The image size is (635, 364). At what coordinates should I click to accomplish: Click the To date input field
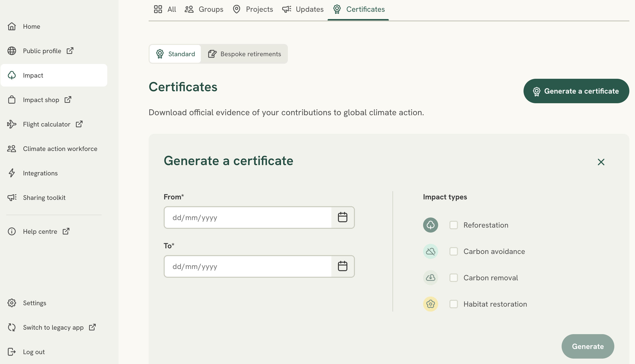click(x=248, y=266)
